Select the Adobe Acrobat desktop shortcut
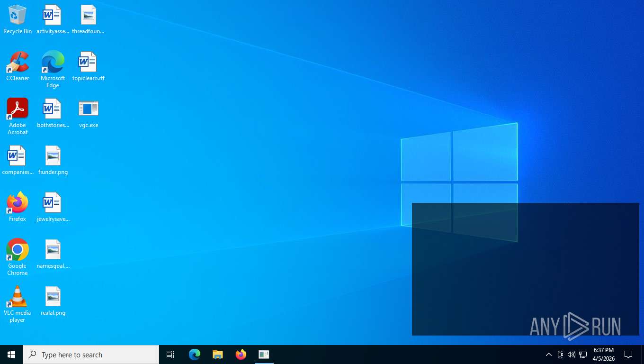 (x=18, y=117)
